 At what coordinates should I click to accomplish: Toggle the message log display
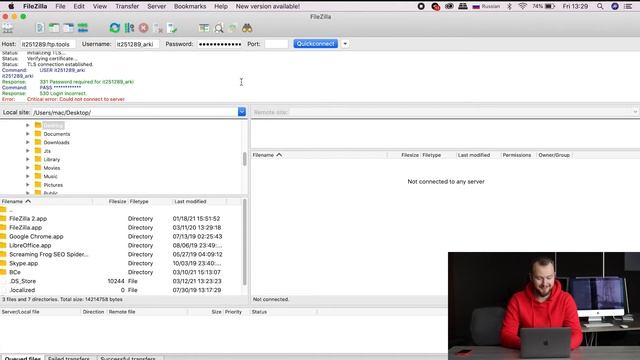tap(40, 28)
